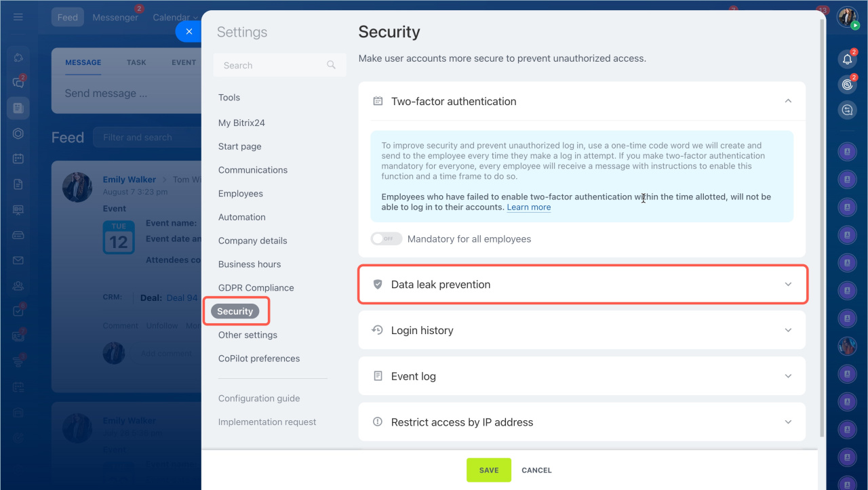Image resolution: width=868 pixels, height=490 pixels.
Task: Collapse the Two-factor authentication section
Action: [788, 101]
